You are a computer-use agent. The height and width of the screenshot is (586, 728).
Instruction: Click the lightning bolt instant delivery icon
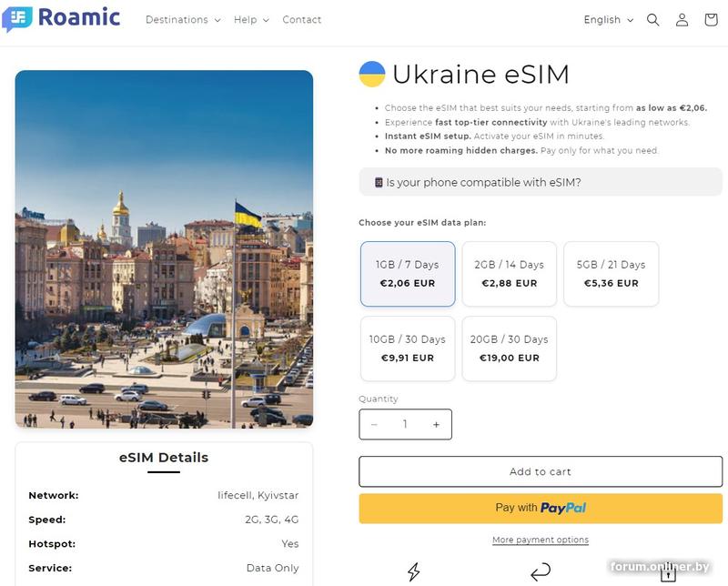click(x=414, y=571)
